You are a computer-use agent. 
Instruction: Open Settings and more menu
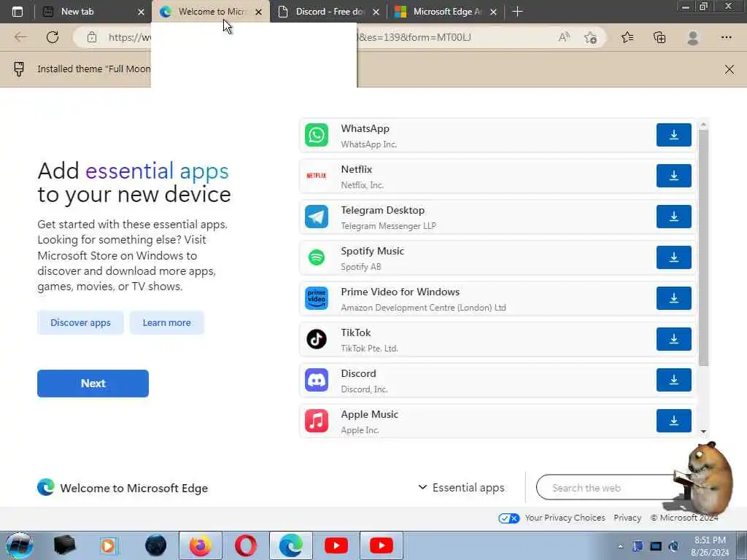(726, 37)
